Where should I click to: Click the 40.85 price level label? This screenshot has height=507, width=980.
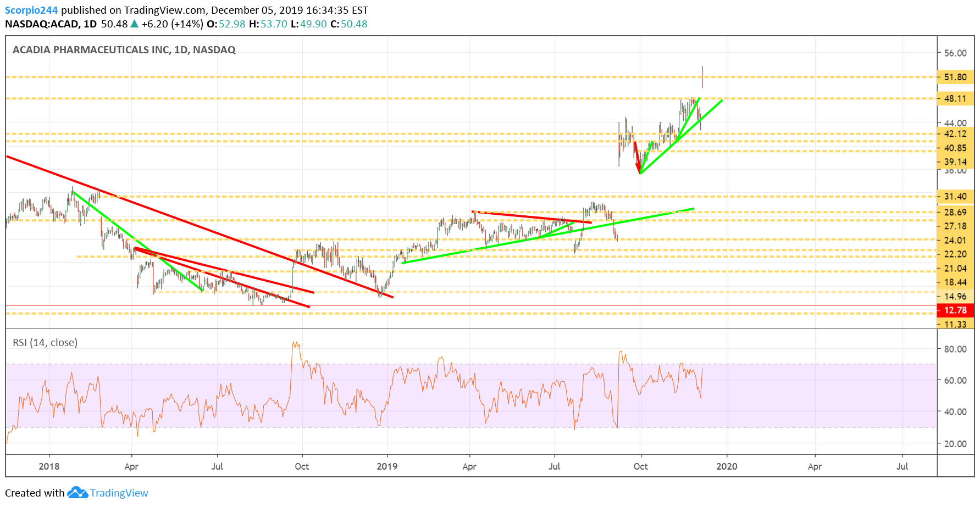955,148
